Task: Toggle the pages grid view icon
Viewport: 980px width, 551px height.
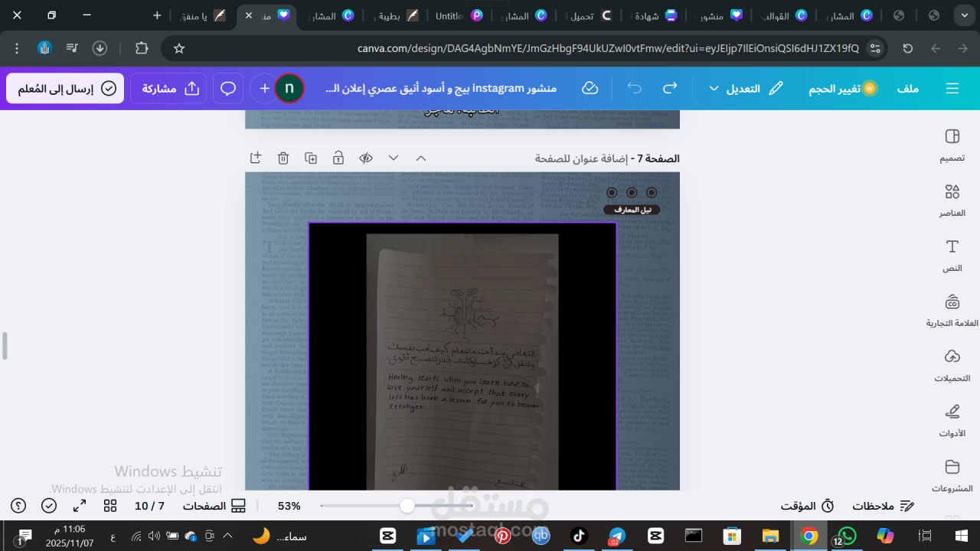Action: (x=110, y=506)
